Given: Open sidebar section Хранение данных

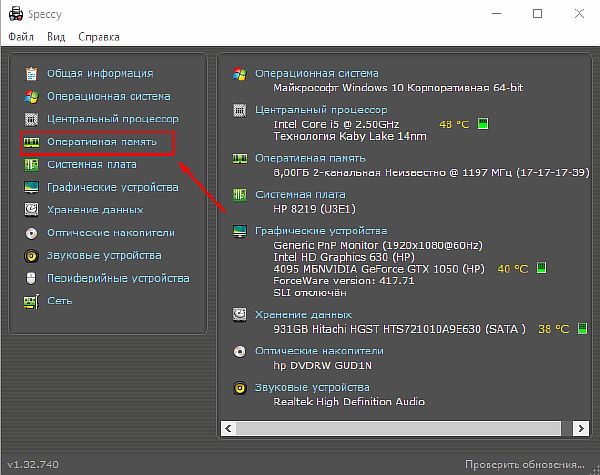Looking at the screenshot, I should 95,210.
